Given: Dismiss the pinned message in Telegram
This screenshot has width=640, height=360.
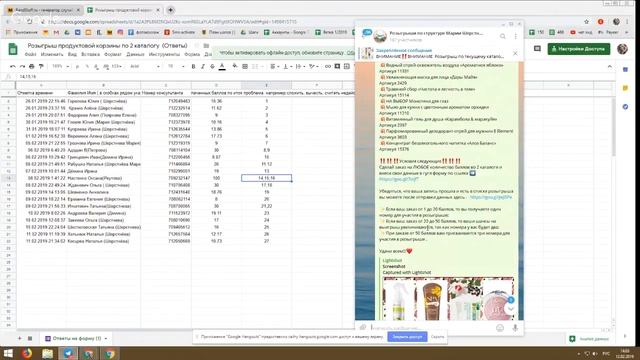Looking at the screenshot, I should pyautogui.click(x=515, y=53).
